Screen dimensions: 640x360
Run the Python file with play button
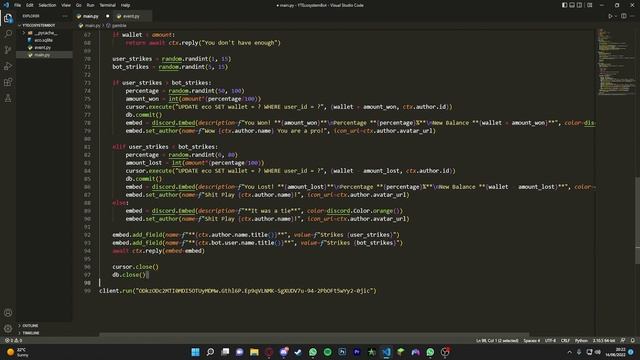click(x=610, y=16)
